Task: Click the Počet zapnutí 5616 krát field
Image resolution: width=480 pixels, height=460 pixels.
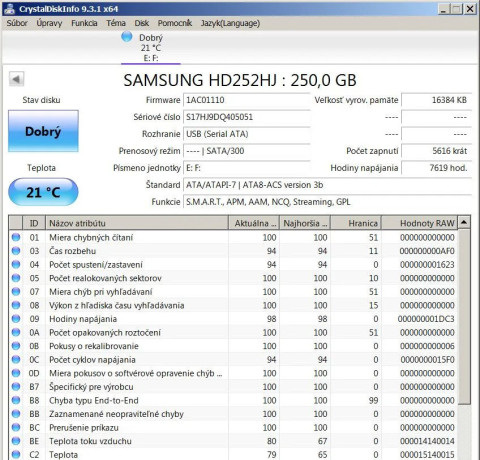Action: (436, 151)
